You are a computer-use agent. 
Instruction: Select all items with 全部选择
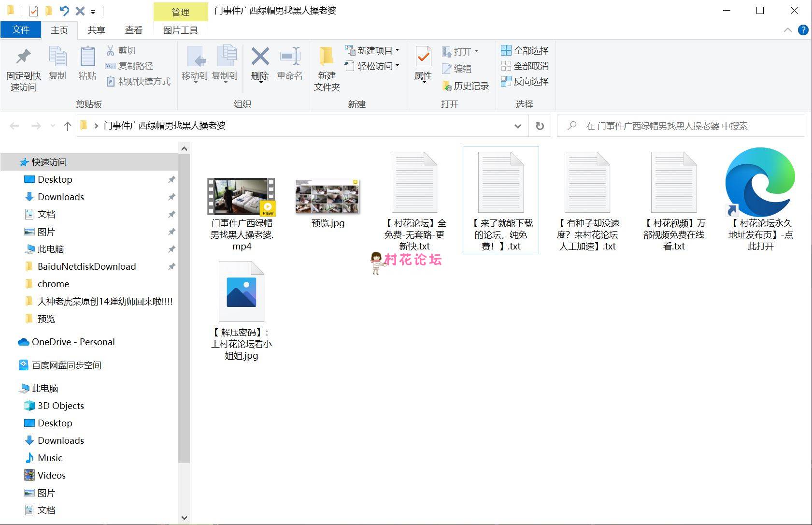525,51
